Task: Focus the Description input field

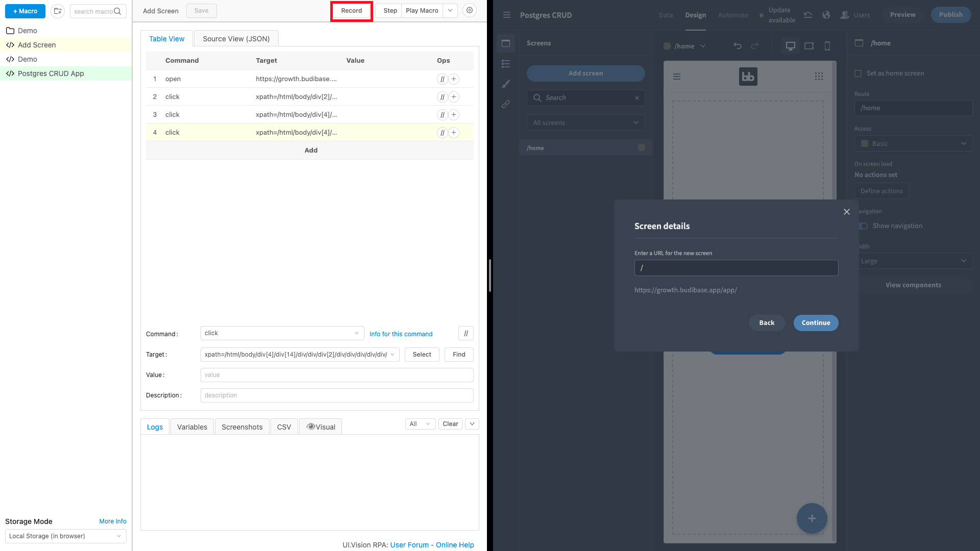Action: pos(337,395)
